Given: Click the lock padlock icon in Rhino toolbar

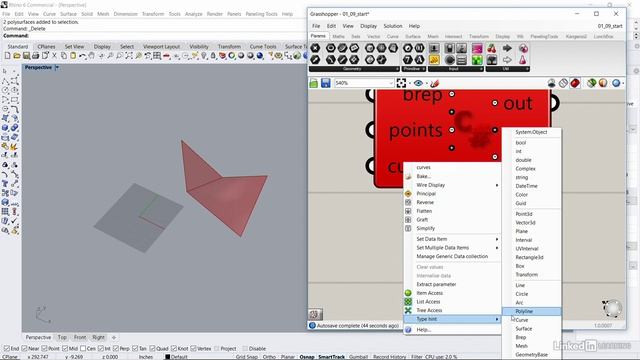Looking at the screenshot, I should pyautogui.click(x=213, y=56).
